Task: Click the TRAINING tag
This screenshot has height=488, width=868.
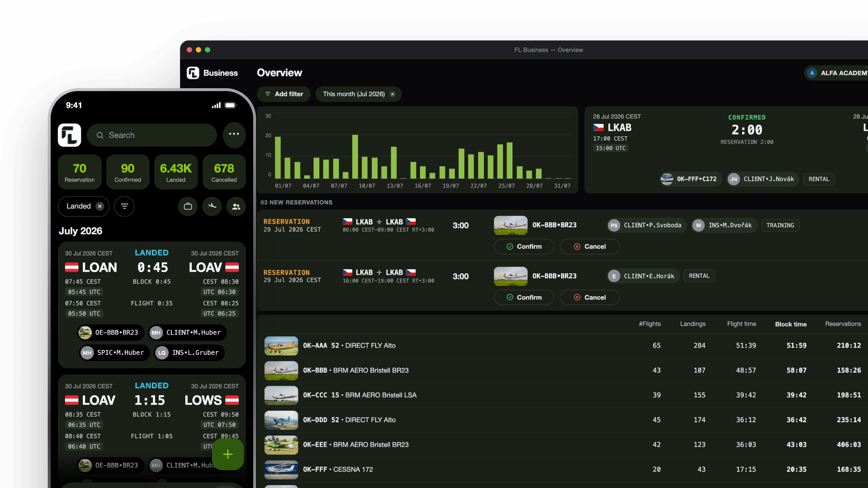Action: [x=780, y=225]
